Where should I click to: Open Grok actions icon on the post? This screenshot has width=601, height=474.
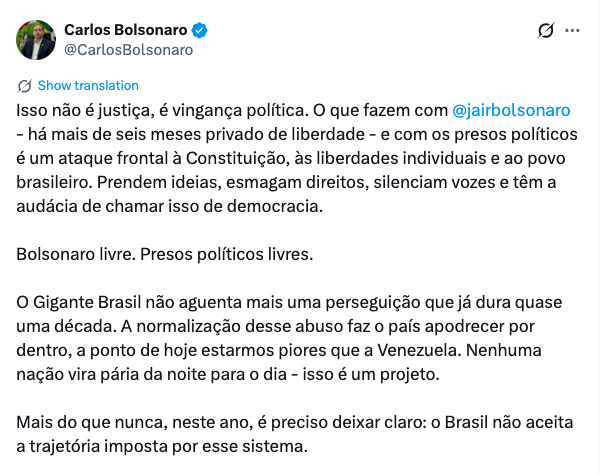point(546,31)
